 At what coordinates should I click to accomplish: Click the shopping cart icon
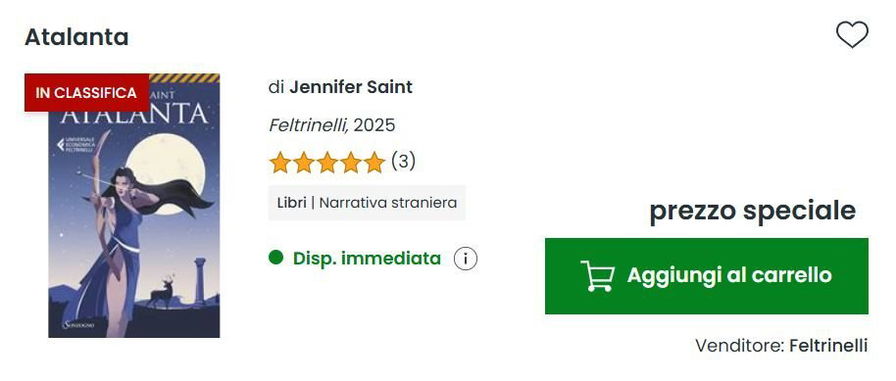pos(598,276)
